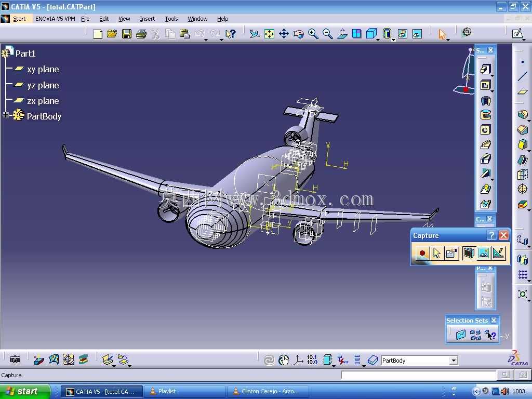Activate Fly mode airplane icon
Screen dimensions: 532x399
(255, 34)
